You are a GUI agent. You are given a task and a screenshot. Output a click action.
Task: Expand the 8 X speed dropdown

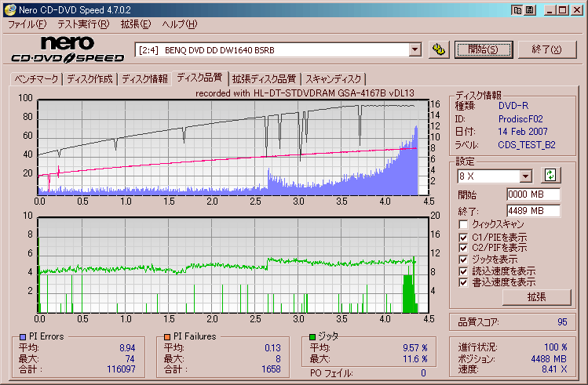(x=526, y=176)
